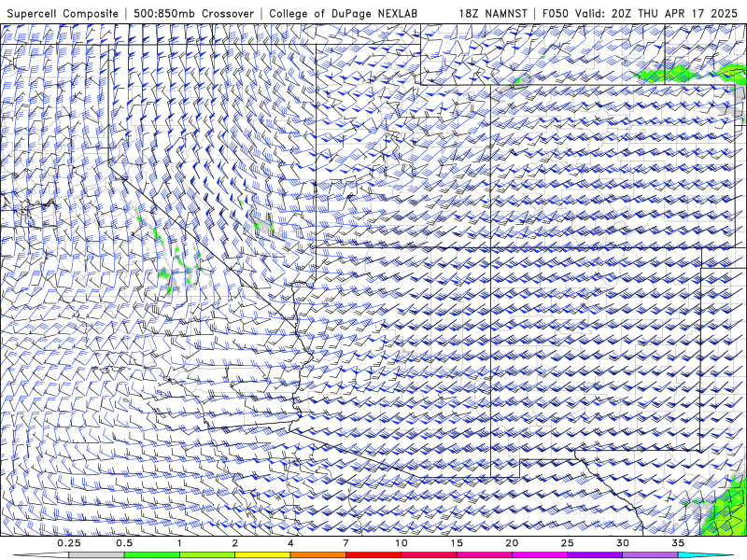Image resolution: width=747 pixels, height=560 pixels.
Task: Click the magenta 20–25 legend swatch
Action: click(x=540, y=555)
